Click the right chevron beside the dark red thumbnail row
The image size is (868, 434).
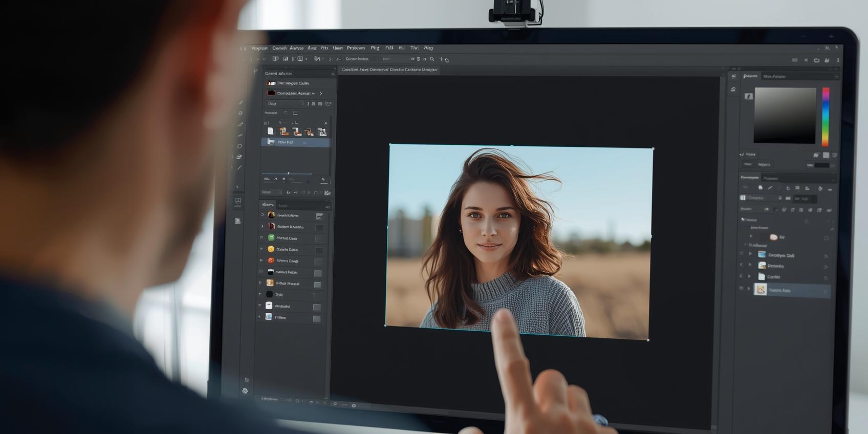coord(321,94)
